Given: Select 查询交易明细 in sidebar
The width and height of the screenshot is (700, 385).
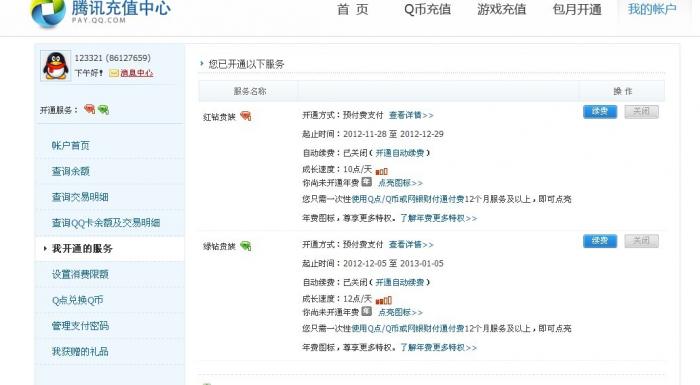Looking at the screenshot, I should point(80,197).
